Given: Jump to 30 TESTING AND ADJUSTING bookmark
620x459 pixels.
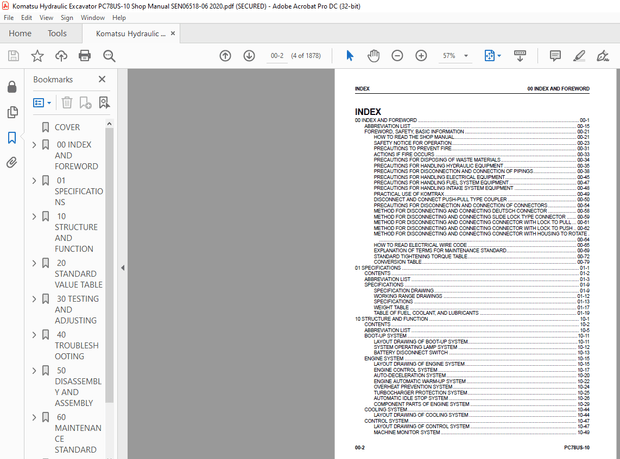Looking at the screenshot, I should [x=77, y=310].
